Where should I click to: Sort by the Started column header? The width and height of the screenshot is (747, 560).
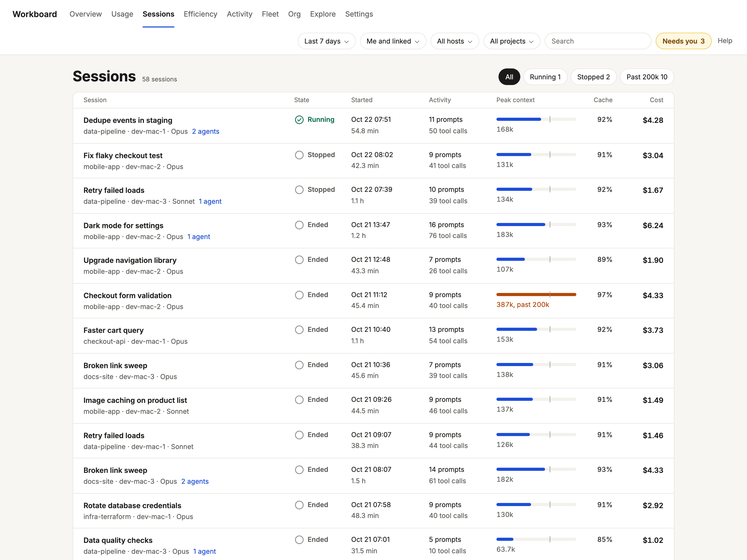pyautogui.click(x=362, y=100)
